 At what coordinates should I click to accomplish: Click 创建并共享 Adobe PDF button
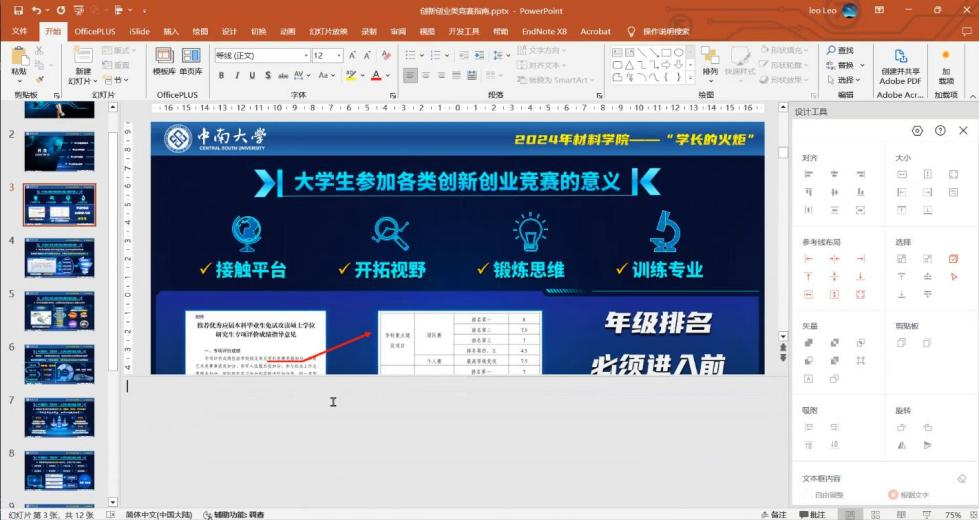coord(901,66)
